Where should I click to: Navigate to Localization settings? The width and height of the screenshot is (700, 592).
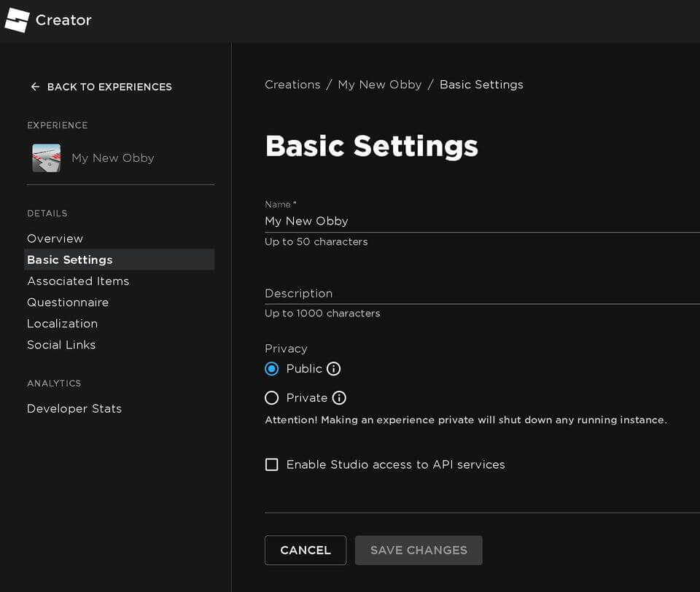pos(62,323)
